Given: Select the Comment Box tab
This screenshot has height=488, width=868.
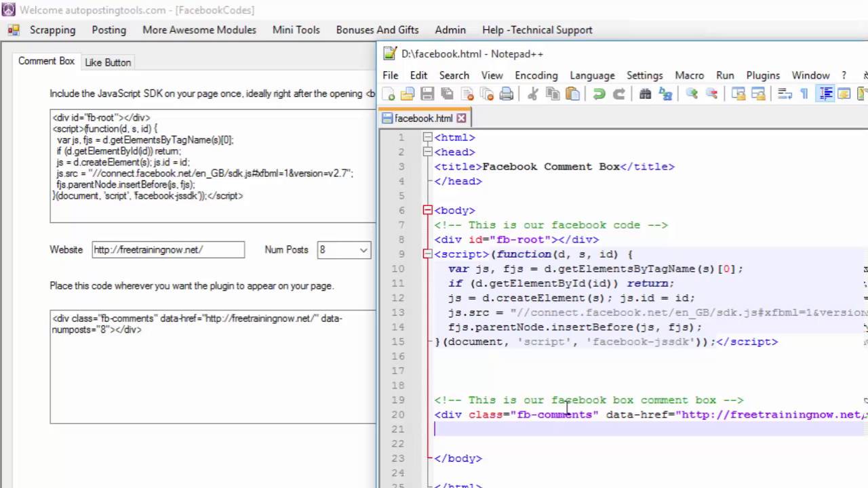Looking at the screenshot, I should click(x=46, y=61).
